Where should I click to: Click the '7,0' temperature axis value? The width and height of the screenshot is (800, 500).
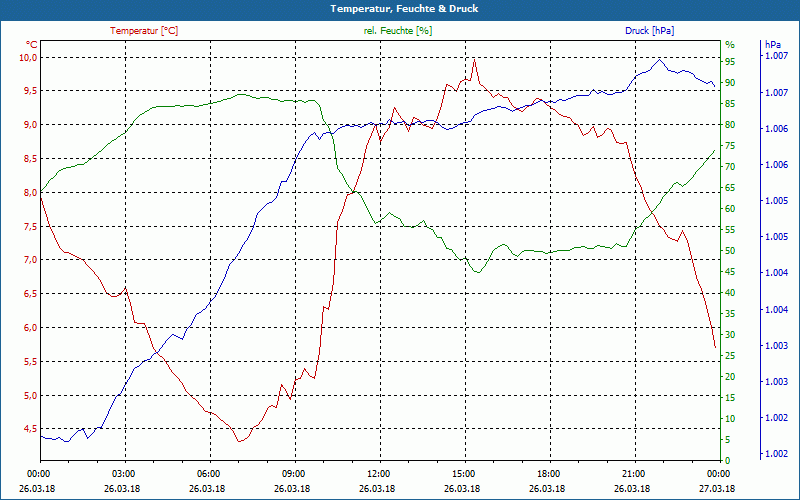[x=31, y=260]
